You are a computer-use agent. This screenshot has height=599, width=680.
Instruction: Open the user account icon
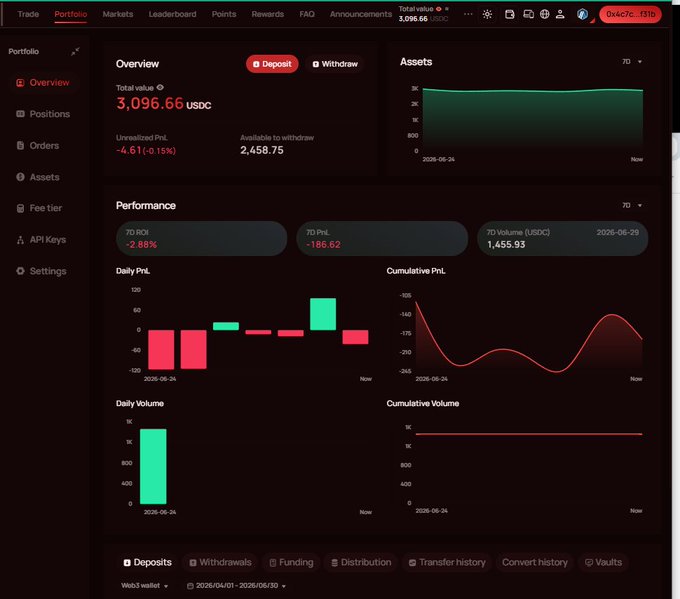[560, 14]
